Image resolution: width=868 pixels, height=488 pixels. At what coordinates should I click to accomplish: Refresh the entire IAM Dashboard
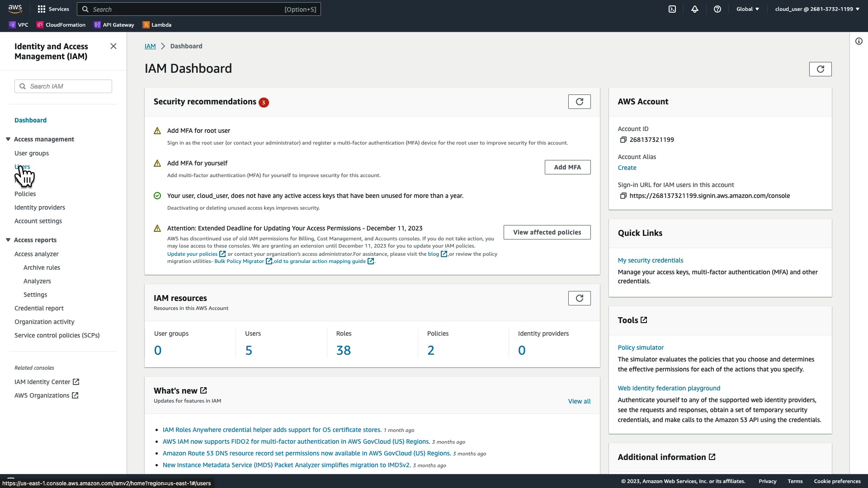[x=820, y=69]
